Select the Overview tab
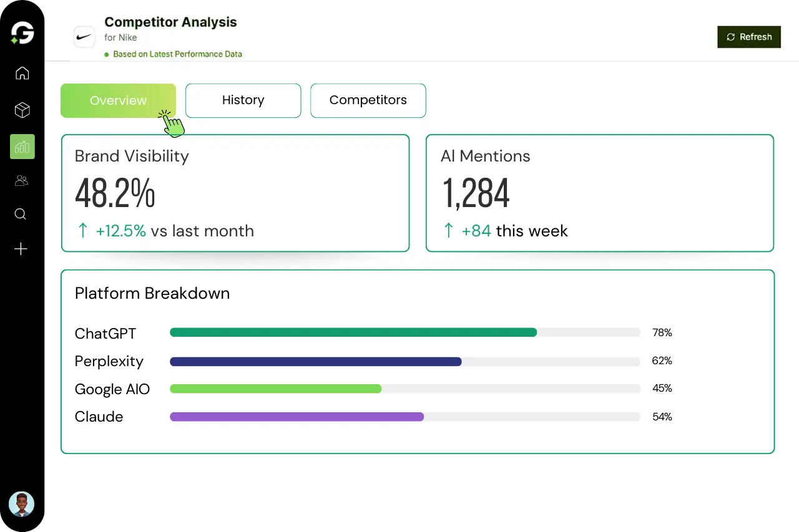The height and width of the screenshot is (532, 799). (118, 100)
